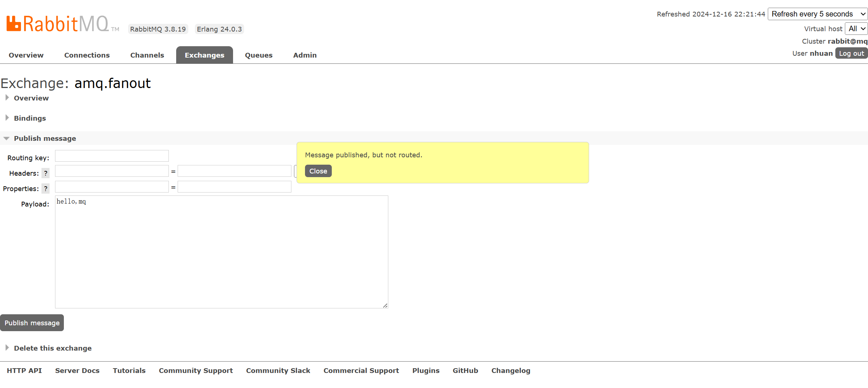Image resolution: width=868 pixels, height=388 pixels.
Task: Click the Publish message button
Action: point(32,323)
